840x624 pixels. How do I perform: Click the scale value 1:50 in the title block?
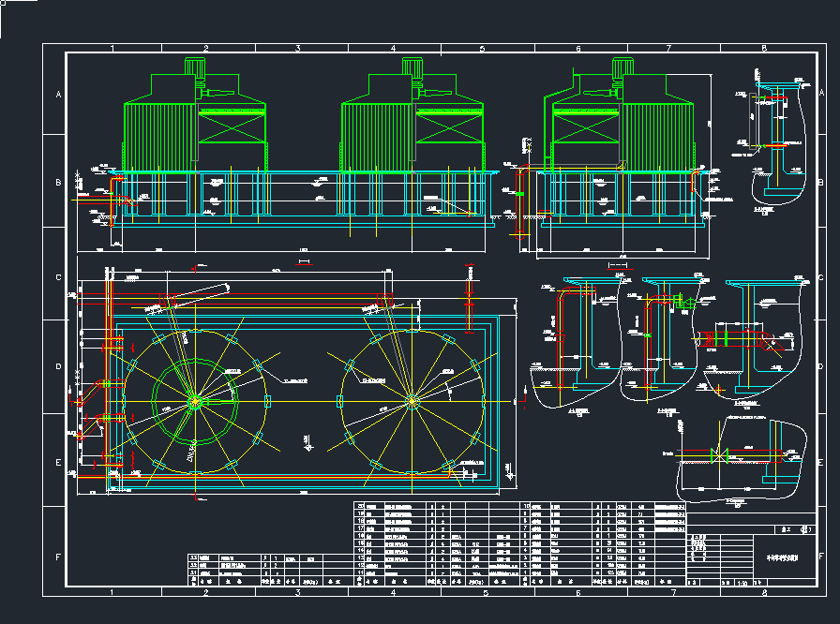pos(742,583)
